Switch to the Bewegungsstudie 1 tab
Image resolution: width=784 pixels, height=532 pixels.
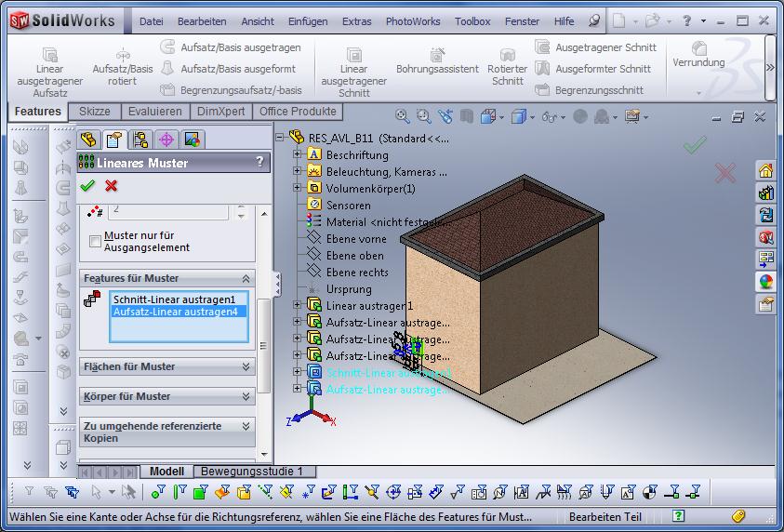252,472
